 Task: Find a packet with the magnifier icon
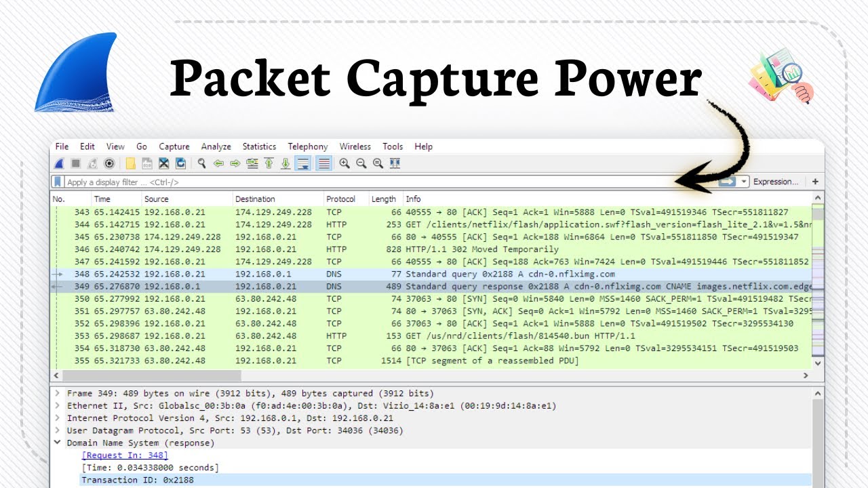coord(201,163)
